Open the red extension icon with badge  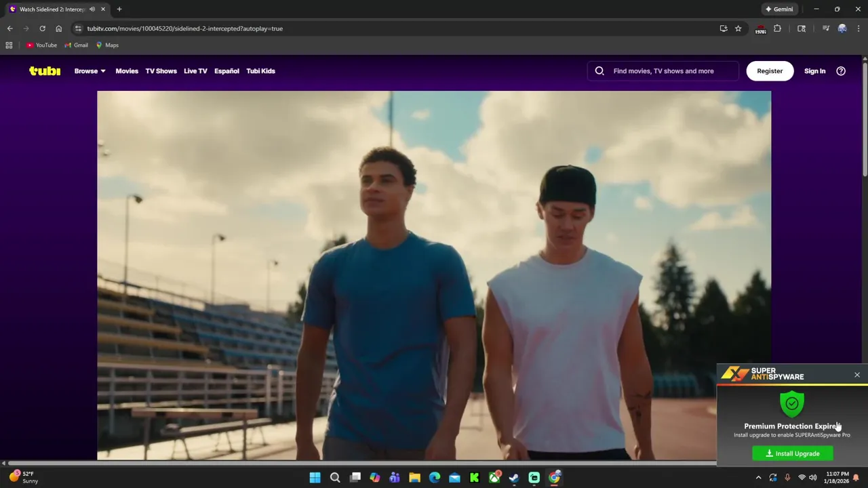coord(760,29)
